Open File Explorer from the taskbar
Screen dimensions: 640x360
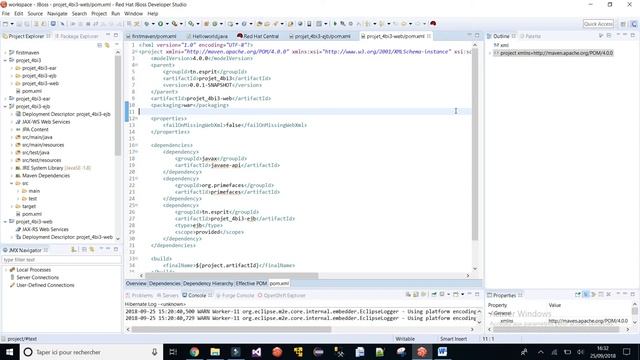click(215, 352)
